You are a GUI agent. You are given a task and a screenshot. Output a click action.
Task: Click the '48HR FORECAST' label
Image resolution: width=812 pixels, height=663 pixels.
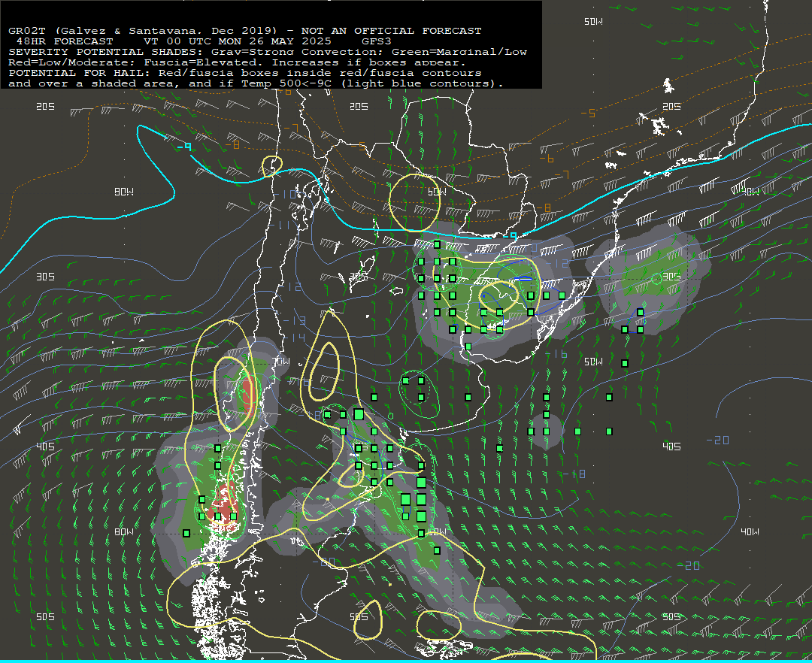(x=64, y=41)
